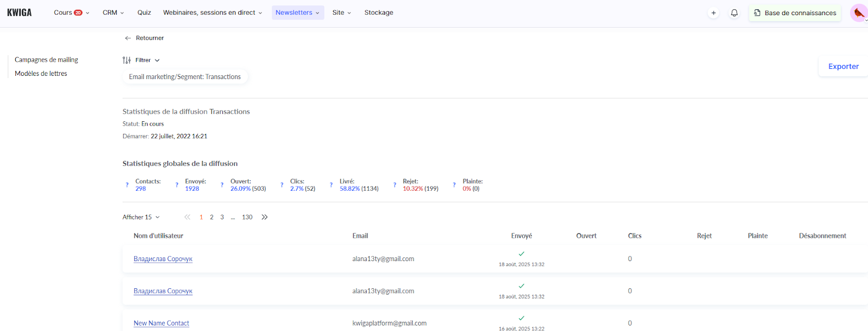Select Modèles de lettres in sidebar
The width and height of the screenshot is (868, 331).
(41, 74)
